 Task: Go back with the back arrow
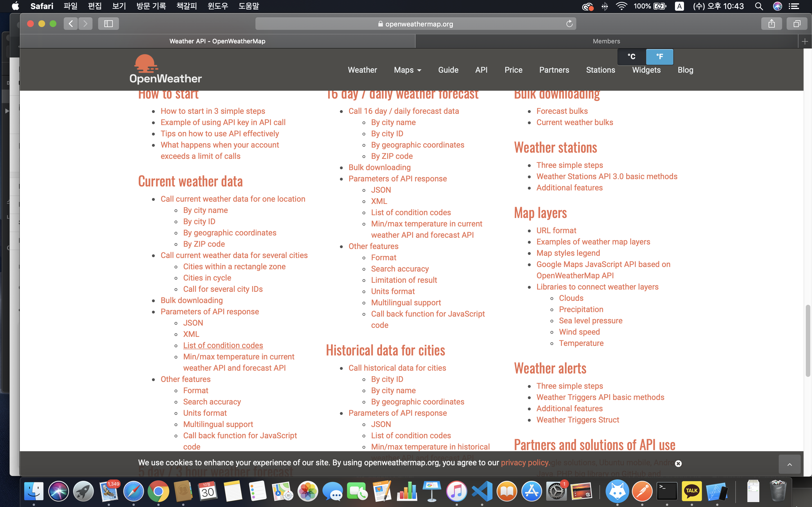click(x=71, y=23)
